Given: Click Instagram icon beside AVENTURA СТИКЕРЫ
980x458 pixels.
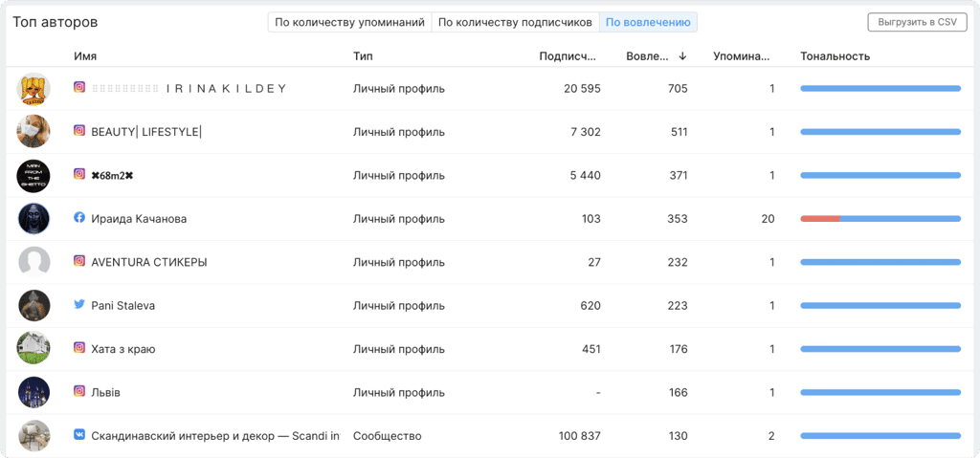Looking at the screenshot, I should pos(79,262).
